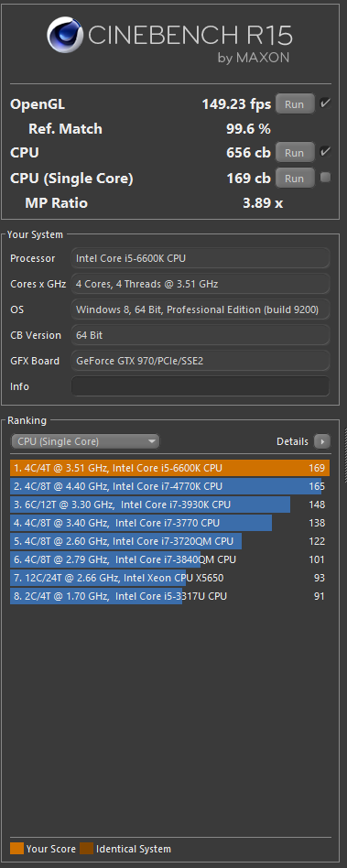Run the CPU (Single Core) benchmark
Image resolution: width=347 pixels, height=868 pixels.
point(295,178)
